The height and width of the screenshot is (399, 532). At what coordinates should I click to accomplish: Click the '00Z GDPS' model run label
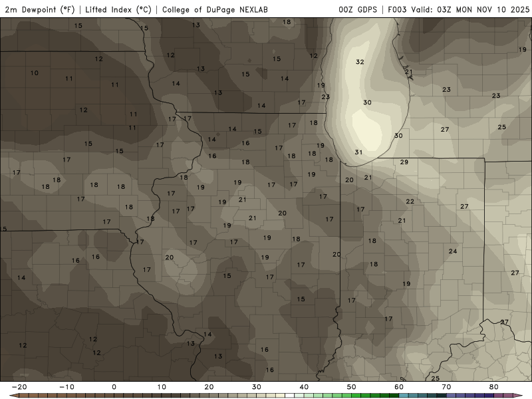pyautogui.click(x=358, y=9)
